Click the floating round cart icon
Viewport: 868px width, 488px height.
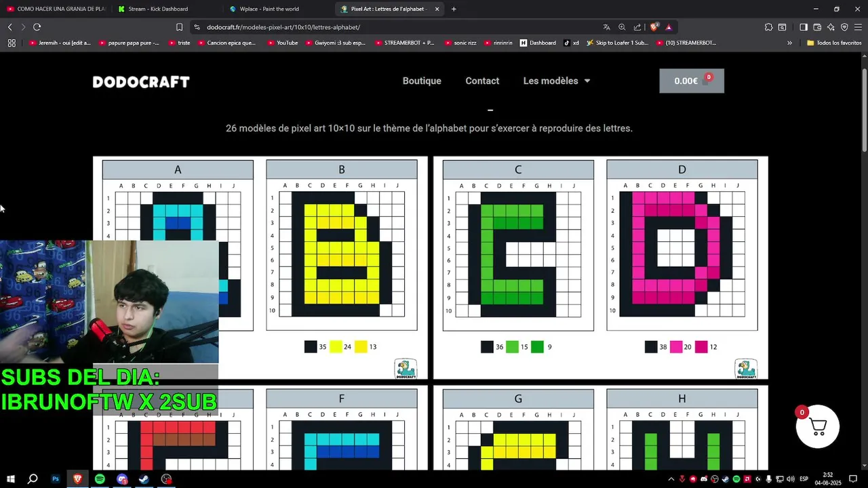(x=818, y=426)
